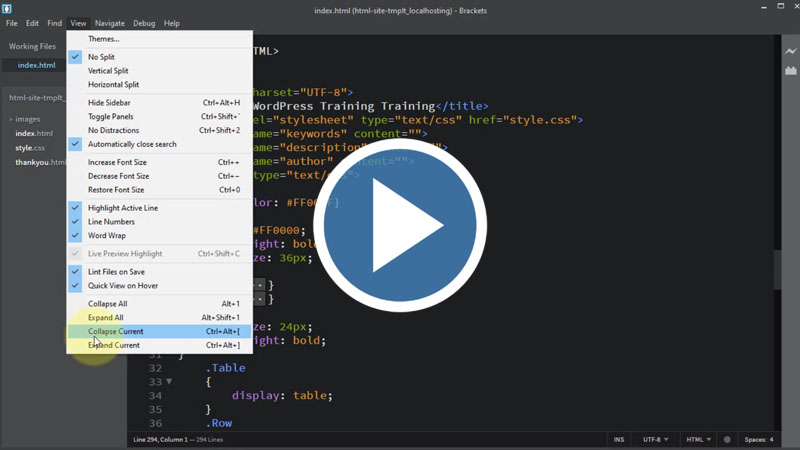Open the UTF-8 encoding dropdown
This screenshot has width=800, height=450.
[x=656, y=440]
